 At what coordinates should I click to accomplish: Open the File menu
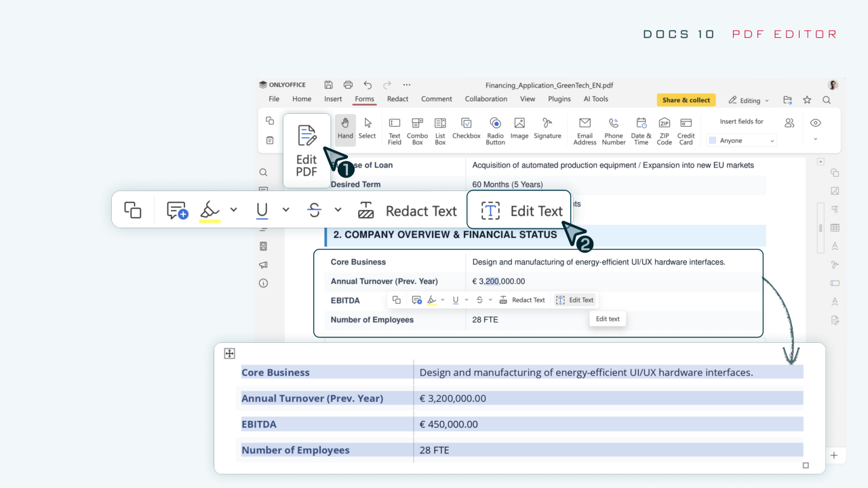(x=274, y=99)
